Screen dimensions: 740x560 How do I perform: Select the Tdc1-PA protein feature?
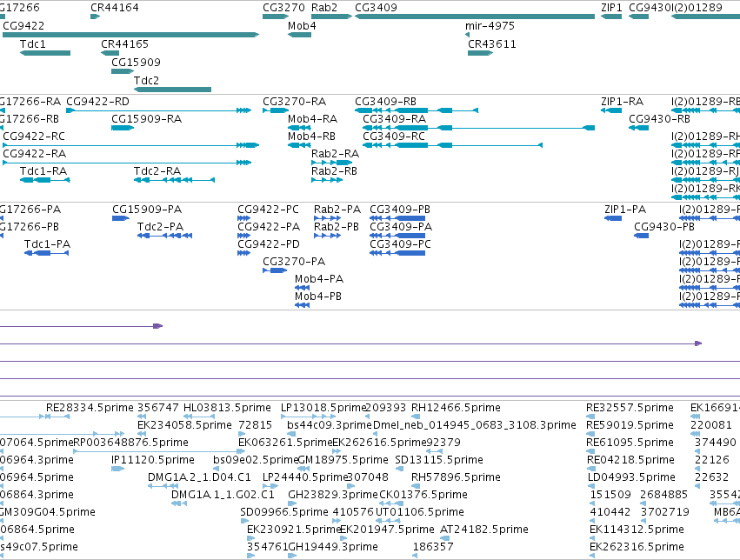(47, 253)
